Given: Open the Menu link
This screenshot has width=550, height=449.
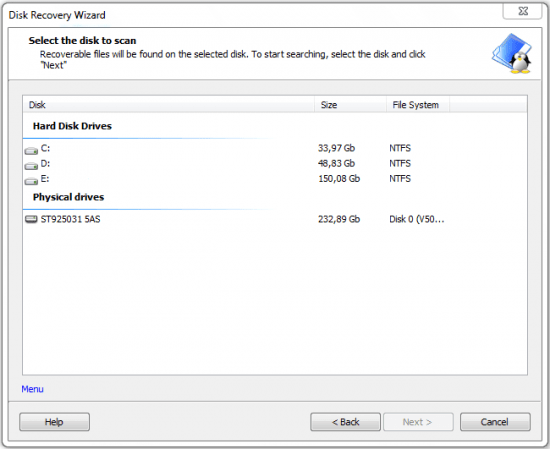Looking at the screenshot, I should (32, 389).
